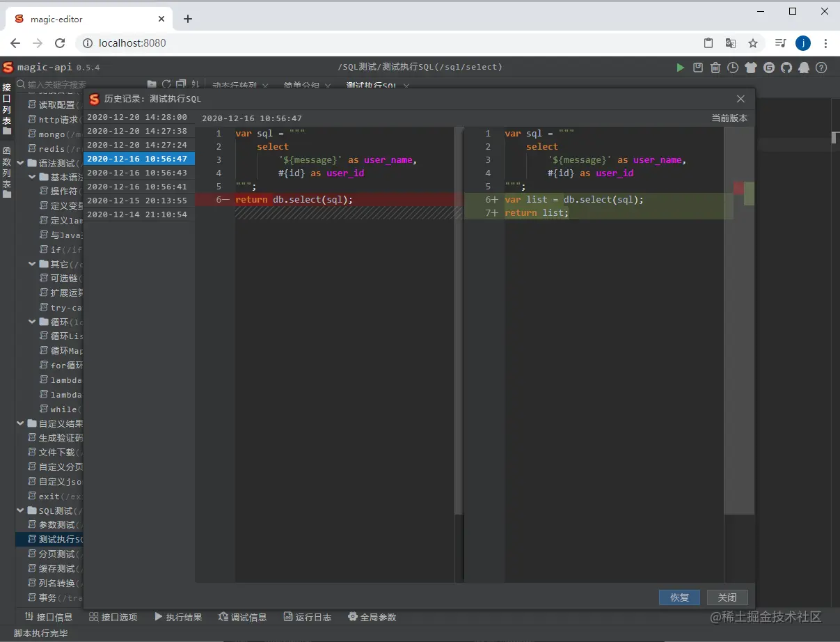Click the refresh icon beside search box

pyautogui.click(x=166, y=84)
